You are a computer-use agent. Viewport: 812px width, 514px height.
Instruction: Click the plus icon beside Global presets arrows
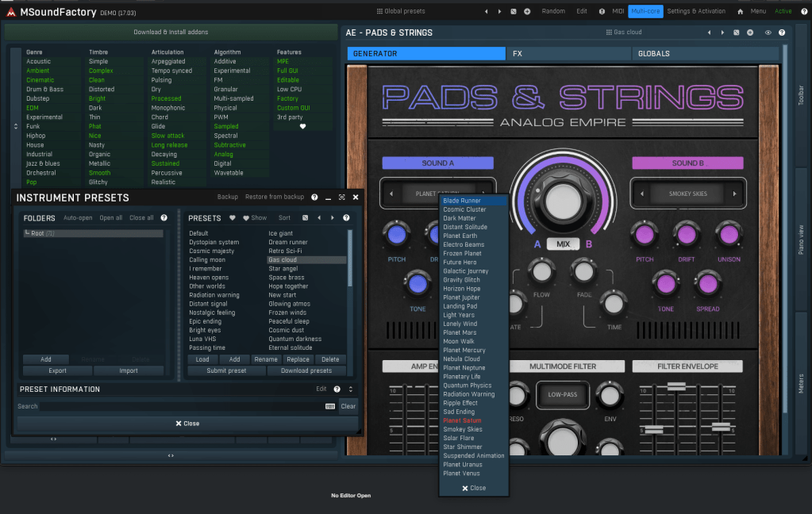tap(527, 11)
